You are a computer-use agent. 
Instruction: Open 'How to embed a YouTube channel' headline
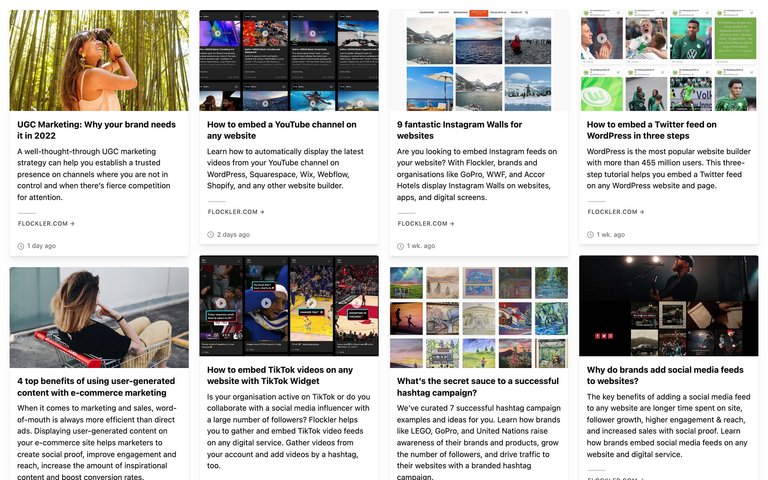(282, 130)
